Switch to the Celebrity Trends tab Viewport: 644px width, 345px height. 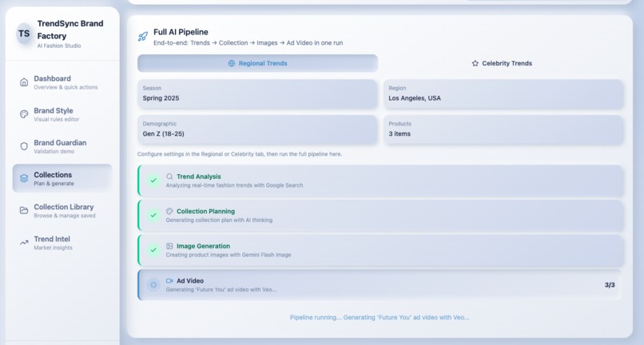pyautogui.click(x=502, y=63)
